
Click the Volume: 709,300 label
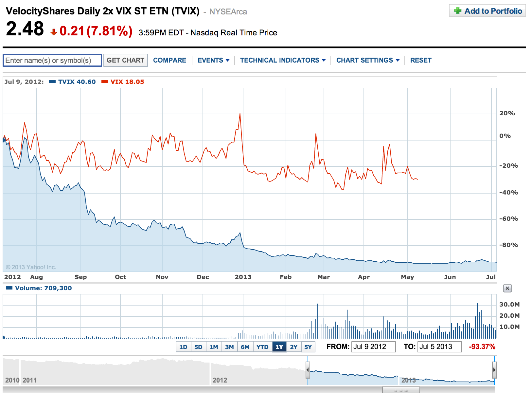(x=43, y=288)
